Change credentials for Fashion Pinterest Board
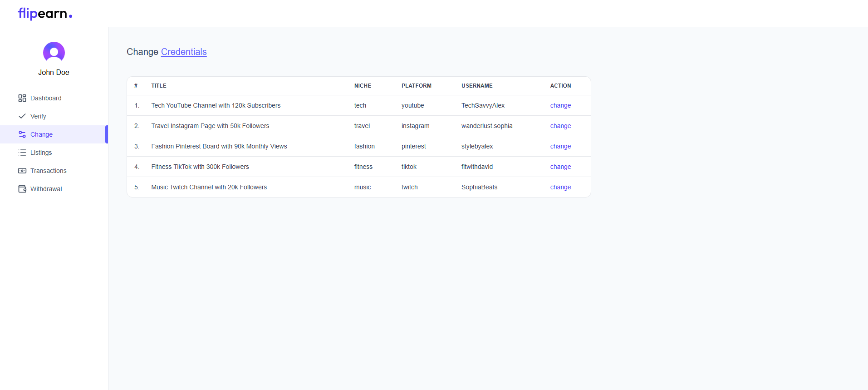Viewport: 868px width, 390px height. (x=560, y=146)
